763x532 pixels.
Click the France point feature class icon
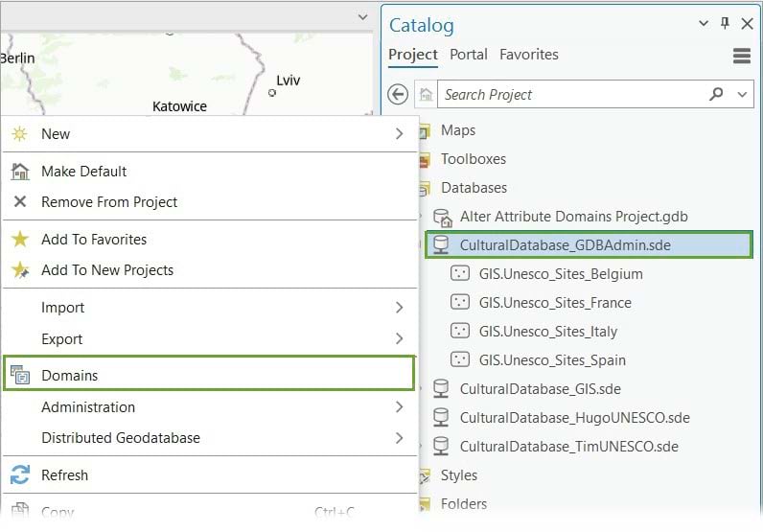point(460,302)
